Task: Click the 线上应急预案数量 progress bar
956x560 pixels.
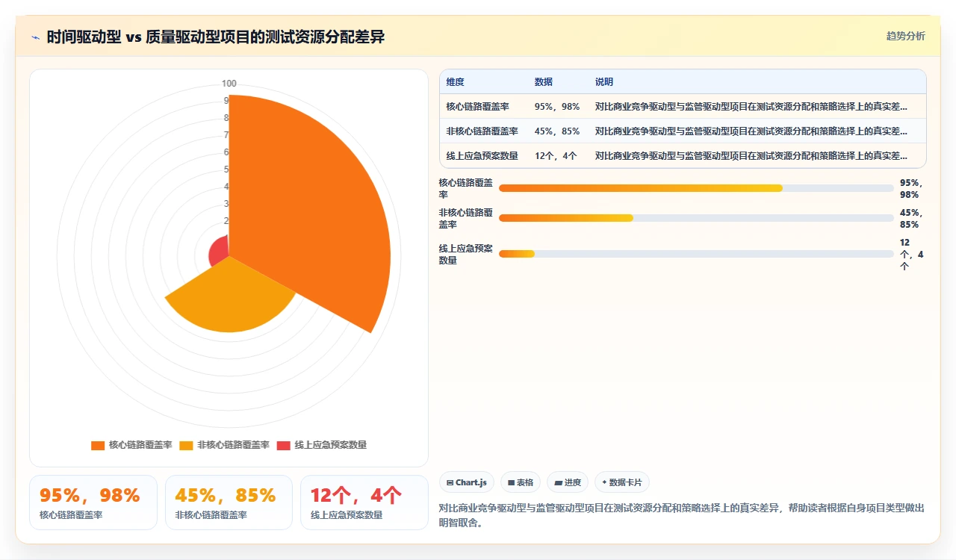Action: (x=696, y=254)
